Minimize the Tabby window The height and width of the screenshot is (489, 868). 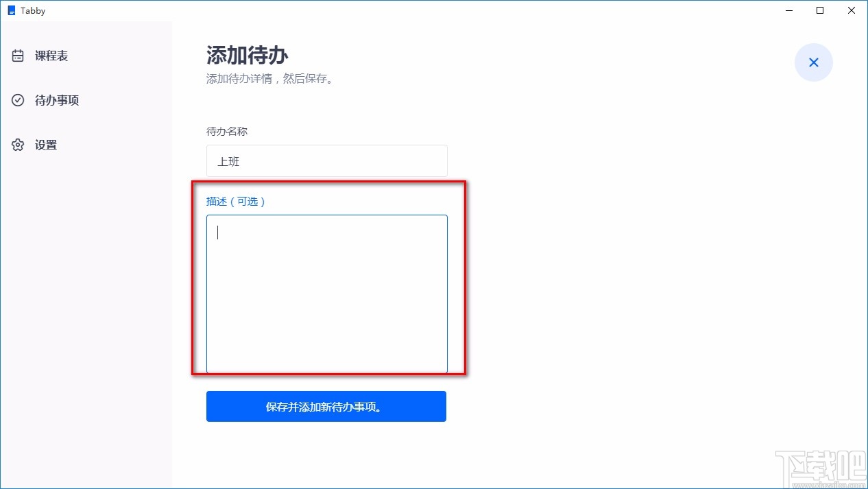(x=788, y=10)
